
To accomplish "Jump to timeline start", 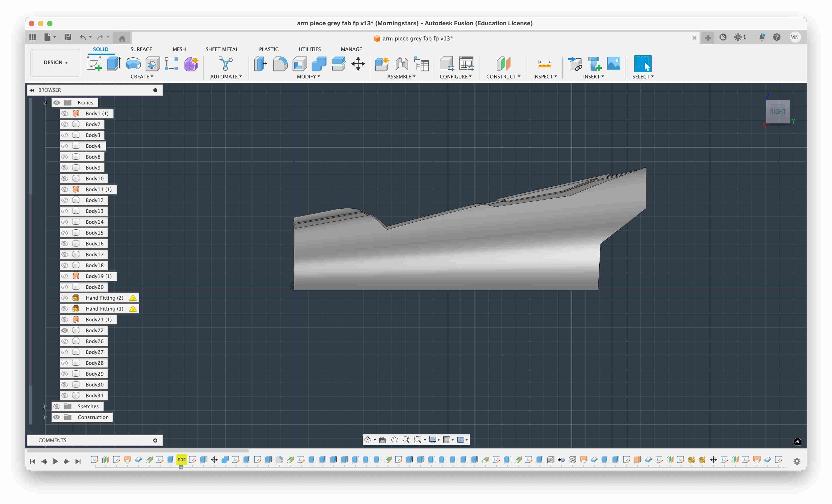I will (33, 461).
